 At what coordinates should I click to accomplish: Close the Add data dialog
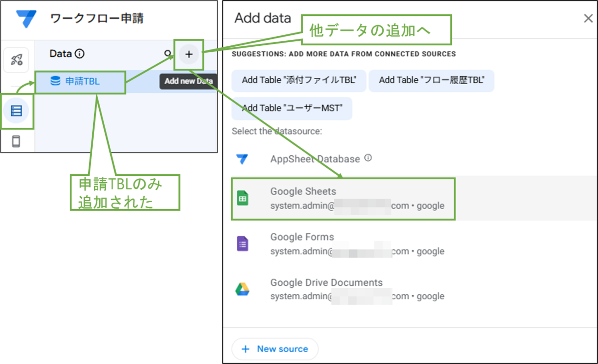[x=588, y=18]
